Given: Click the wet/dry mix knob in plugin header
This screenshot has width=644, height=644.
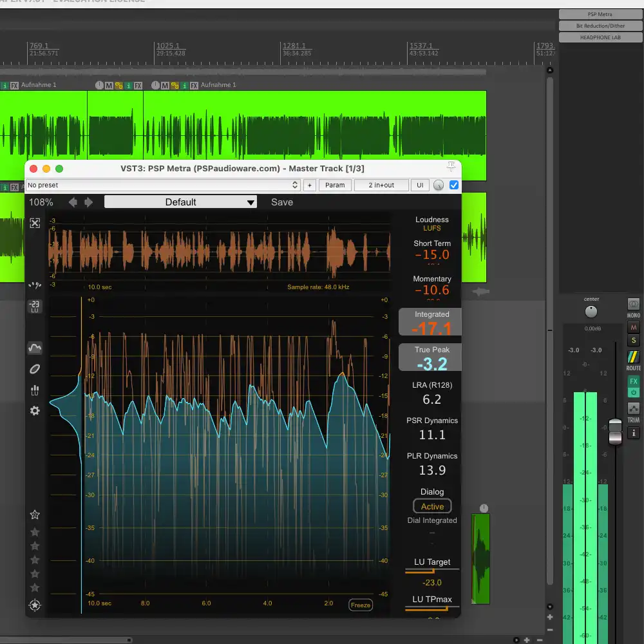Looking at the screenshot, I should click(x=439, y=185).
